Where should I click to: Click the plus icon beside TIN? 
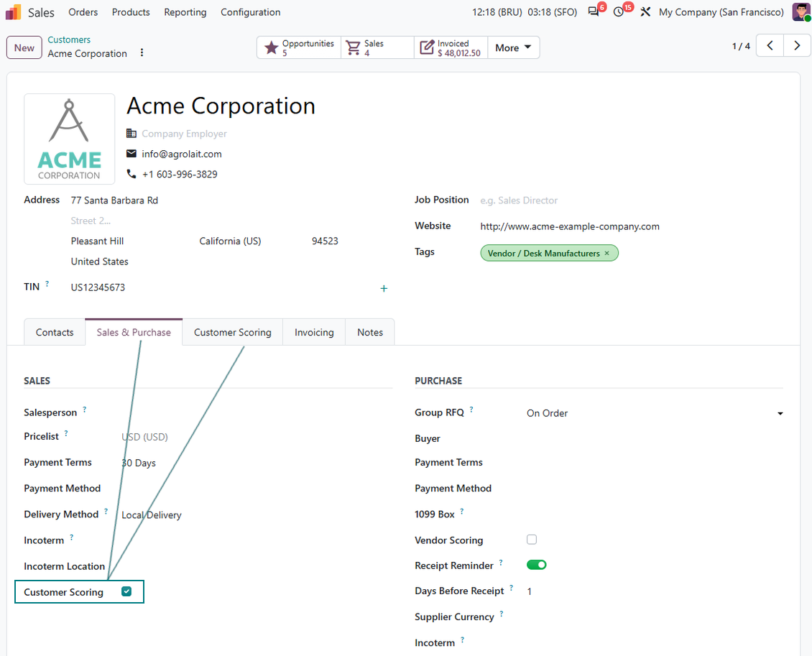[x=384, y=288]
